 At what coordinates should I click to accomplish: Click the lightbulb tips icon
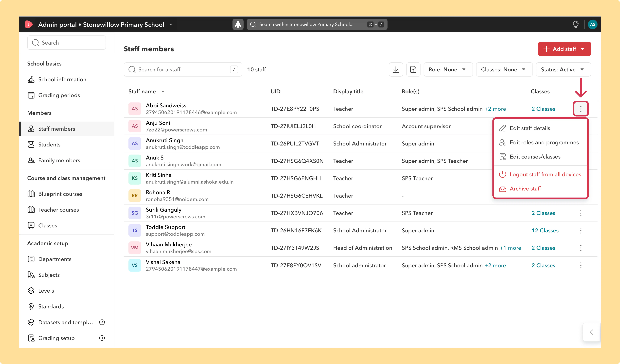[575, 24]
